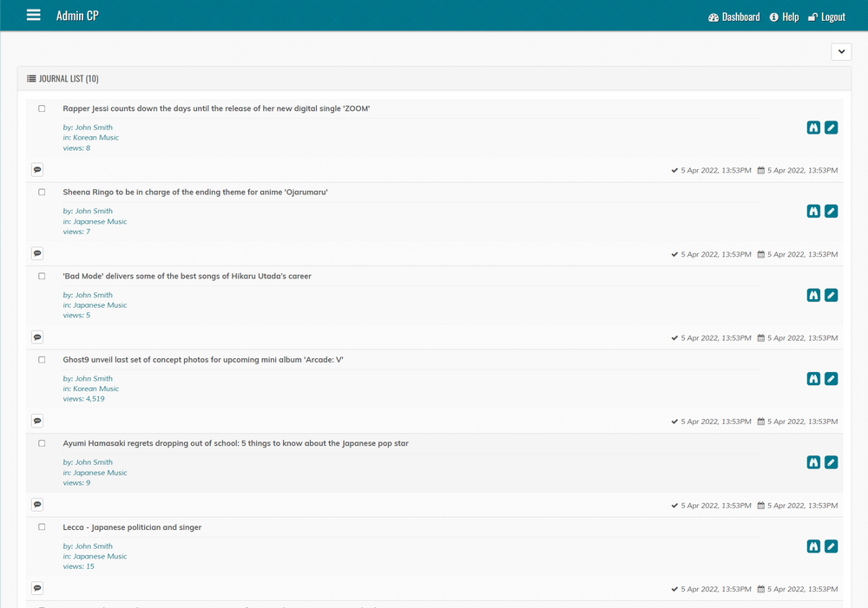Go to Dashboard in the top bar
Screen dimensions: 868x608
point(733,17)
